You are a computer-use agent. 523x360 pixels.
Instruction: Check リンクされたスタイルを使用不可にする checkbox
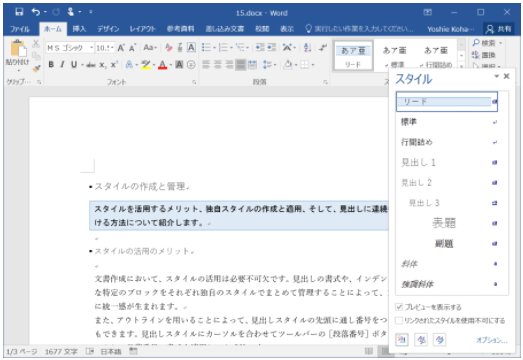pos(399,321)
